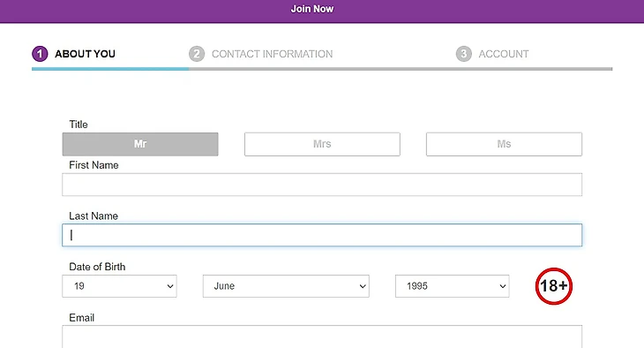
Task: Click the About You step label
Action: tap(85, 54)
